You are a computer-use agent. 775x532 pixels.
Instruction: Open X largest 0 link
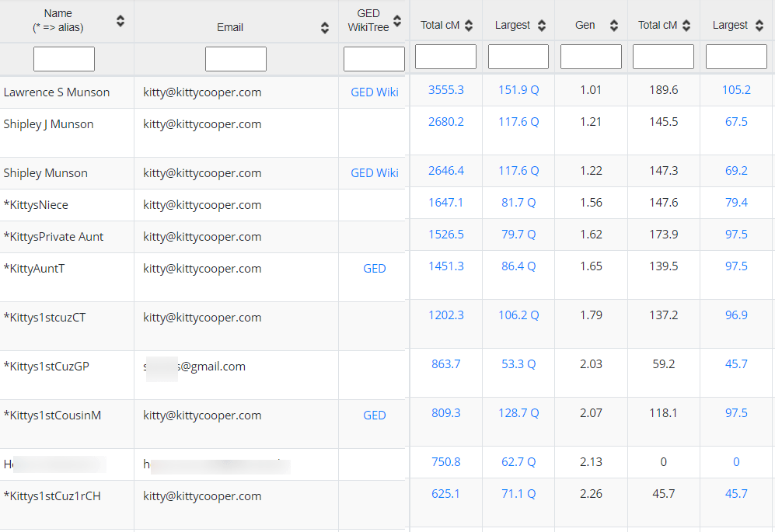click(x=736, y=462)
